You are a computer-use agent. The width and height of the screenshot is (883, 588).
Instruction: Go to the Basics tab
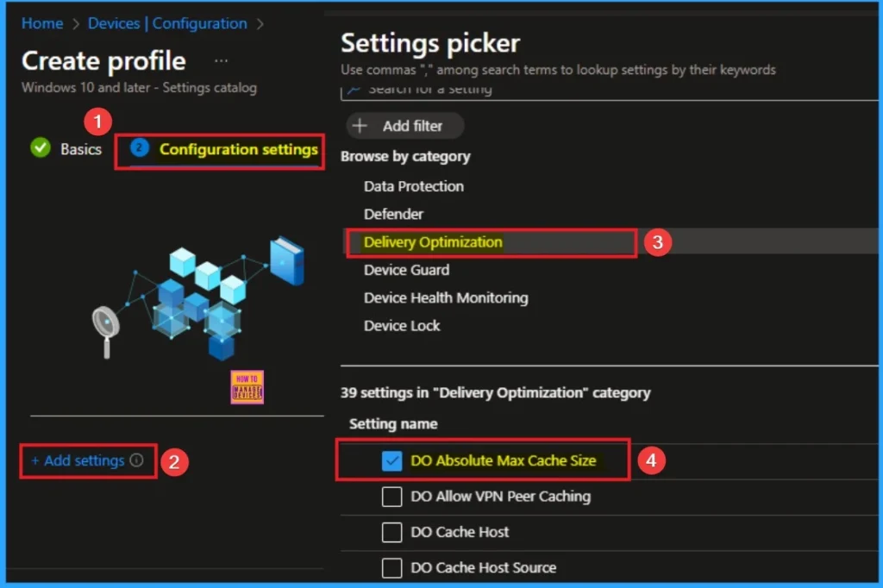pos(80,149)
